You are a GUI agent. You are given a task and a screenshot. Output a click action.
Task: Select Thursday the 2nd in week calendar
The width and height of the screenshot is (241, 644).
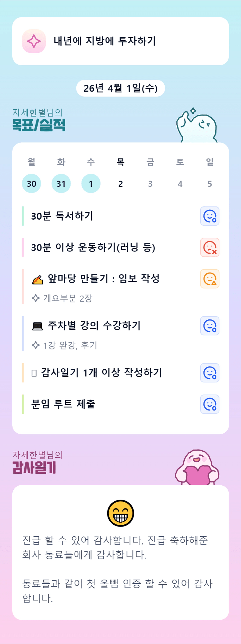tap(121, 184)
